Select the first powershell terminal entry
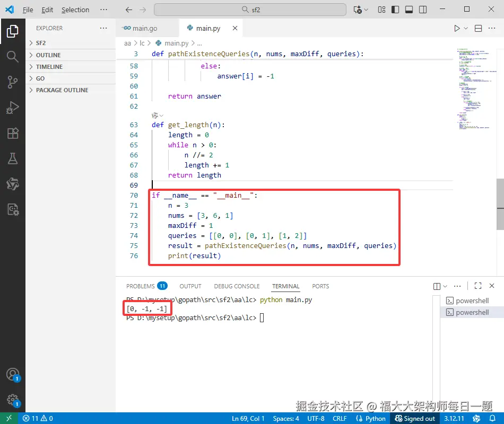504x424 pixels. click(x=472, y=301)
